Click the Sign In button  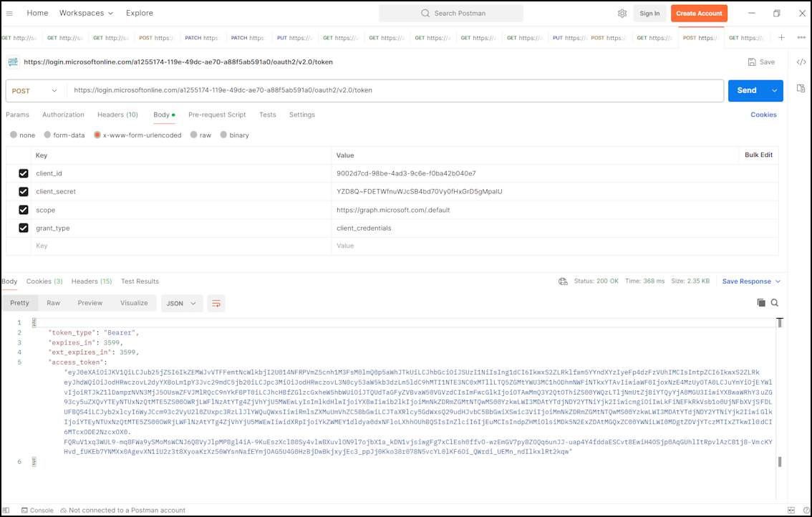[649, 14]
